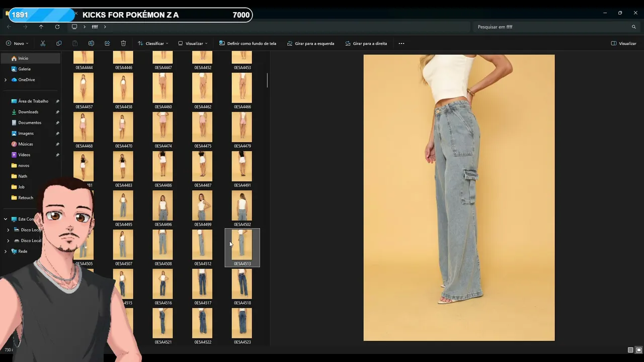Image resolution: width=644 pixels, height=362 pixels.
Task: Click the forward navigation arrow
Action: pyautogui.click(x=25, y=27)
